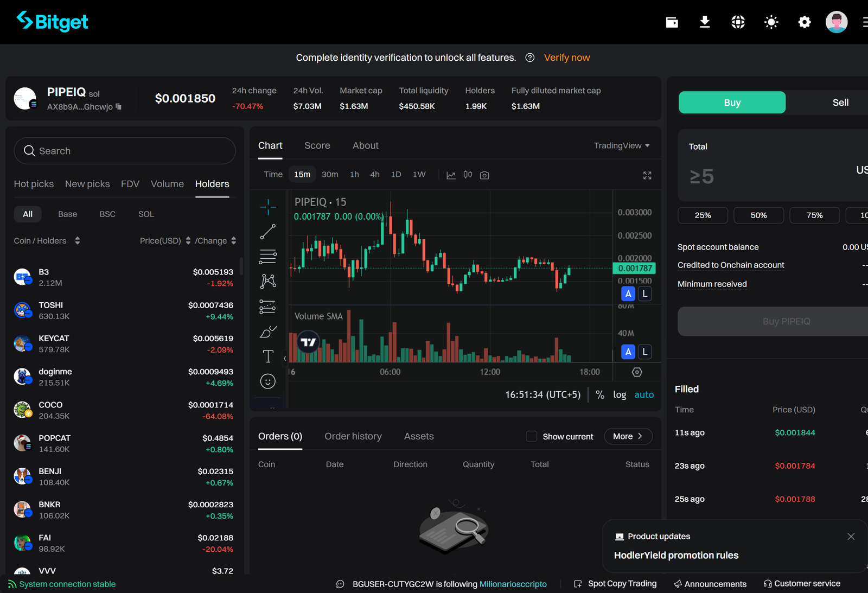
Task: Toggle auto scaling on the price axis
Action: pos(644,394)
